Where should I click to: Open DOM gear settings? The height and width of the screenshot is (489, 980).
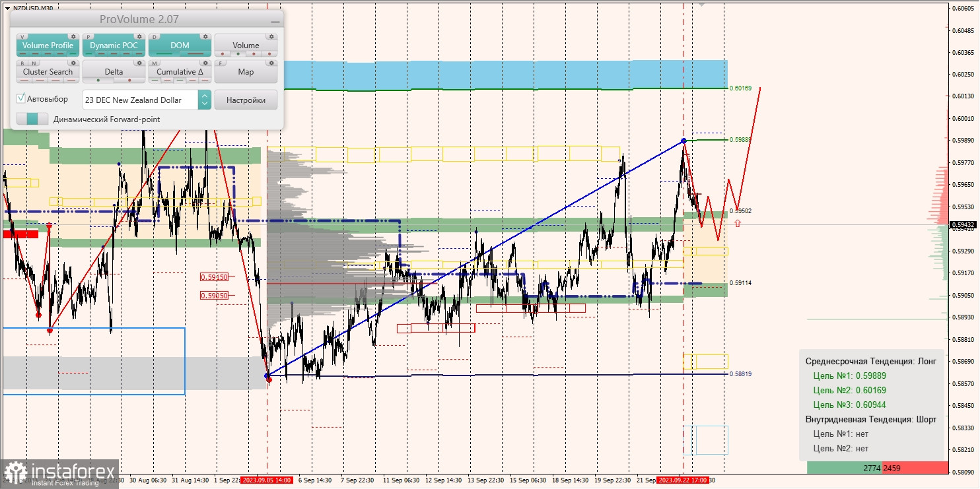coord(205,37)
